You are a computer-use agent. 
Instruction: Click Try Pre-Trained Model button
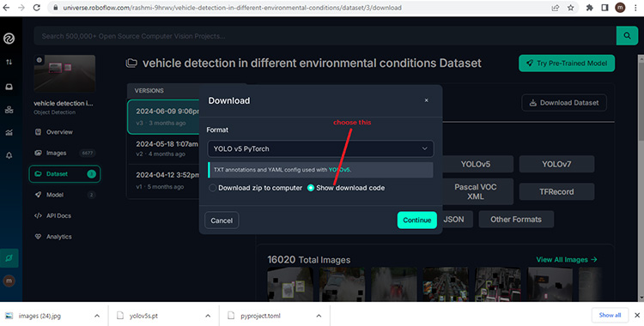coord(567,63)
